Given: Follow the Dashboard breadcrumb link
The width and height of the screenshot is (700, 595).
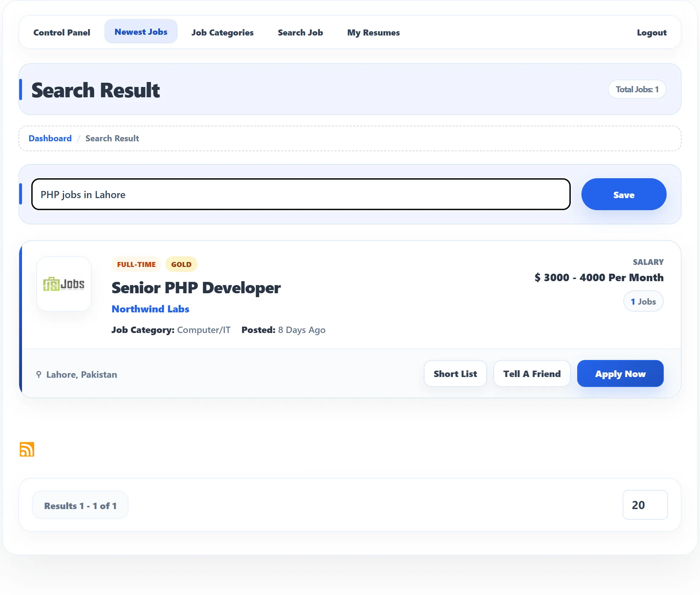Looking at the screenshot, I should pyautogui.click(x=50, y=138).
